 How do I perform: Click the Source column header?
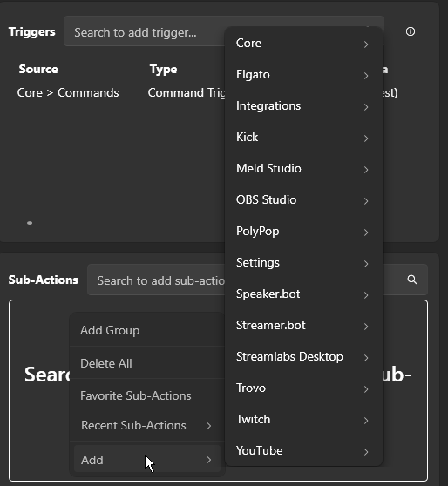[38, 69]
